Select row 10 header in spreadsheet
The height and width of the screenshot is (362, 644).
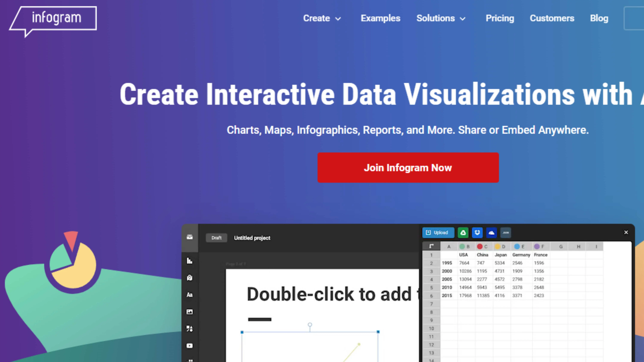(431, 329)
